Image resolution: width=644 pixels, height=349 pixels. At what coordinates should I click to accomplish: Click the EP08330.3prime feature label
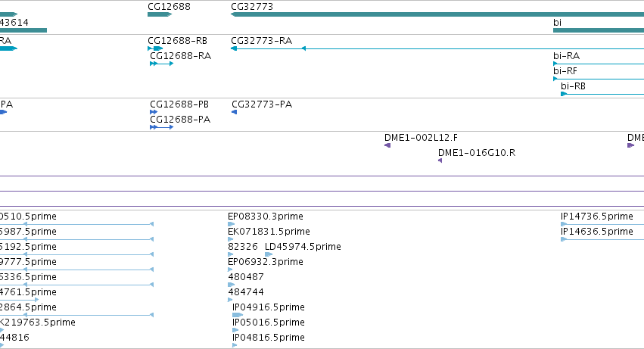(x=266, y=217)
